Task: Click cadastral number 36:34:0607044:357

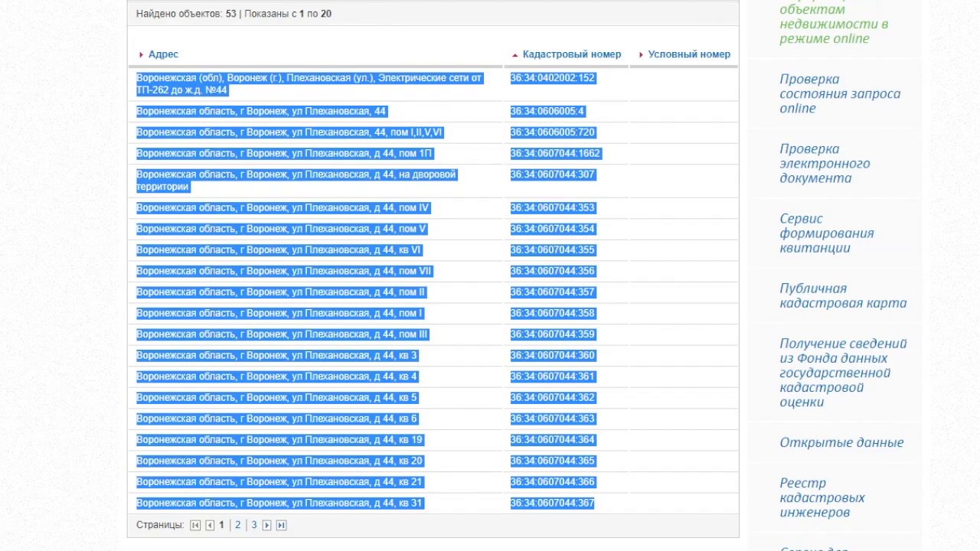Action: tap(552, 292)
